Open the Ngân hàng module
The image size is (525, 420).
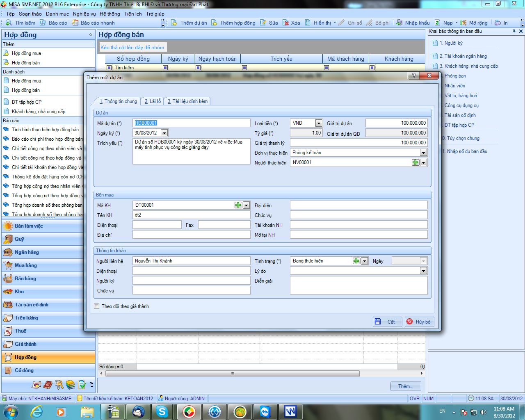click(48, 252)
